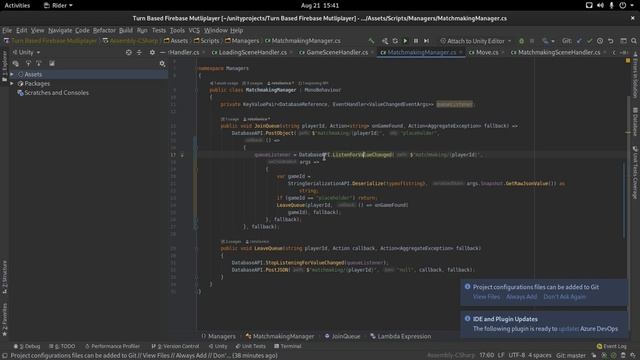Open the Edit menu
This screenshot has width=640, height=360.
point(22,30)
